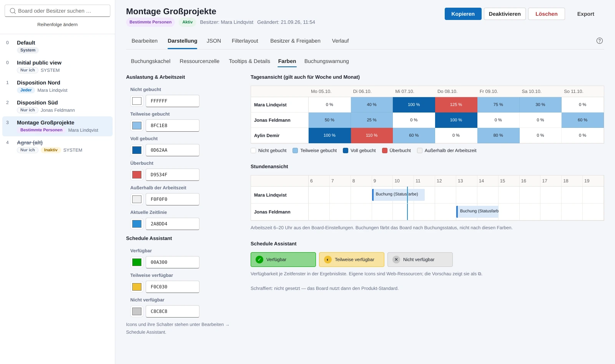Viewport: 615px width, 364px height.
Task: Open the Nicht verfügbar gray swatch
Action: [137, 311]
